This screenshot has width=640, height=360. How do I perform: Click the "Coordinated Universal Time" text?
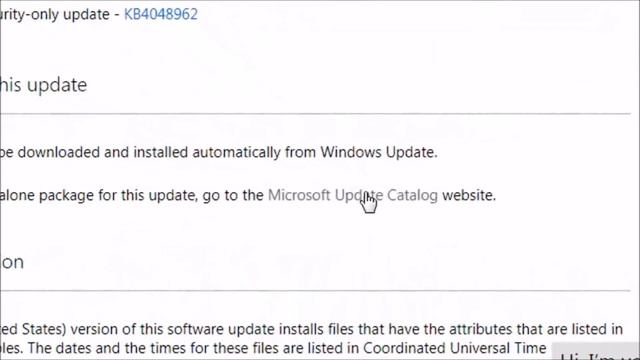coord(454,348)
